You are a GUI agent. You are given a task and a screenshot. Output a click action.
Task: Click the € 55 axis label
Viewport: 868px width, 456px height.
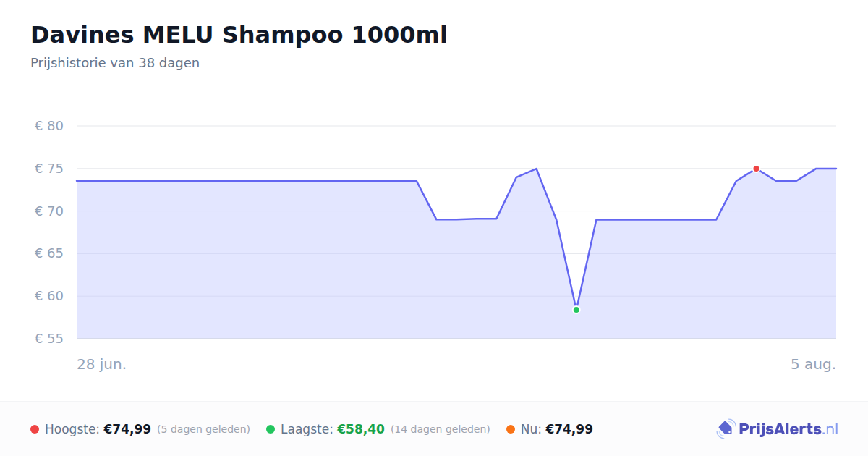(x=49, y=339)
